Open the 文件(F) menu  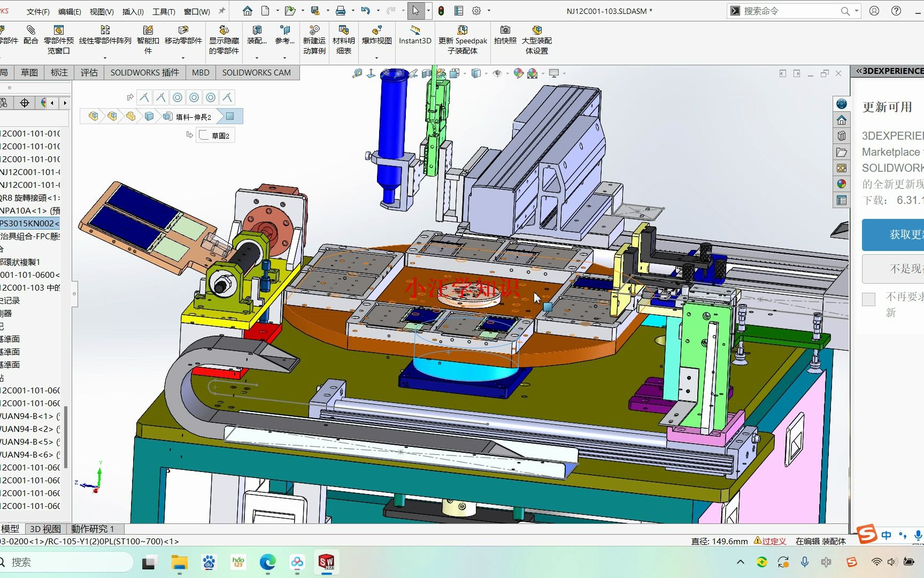tap(38, 11)
